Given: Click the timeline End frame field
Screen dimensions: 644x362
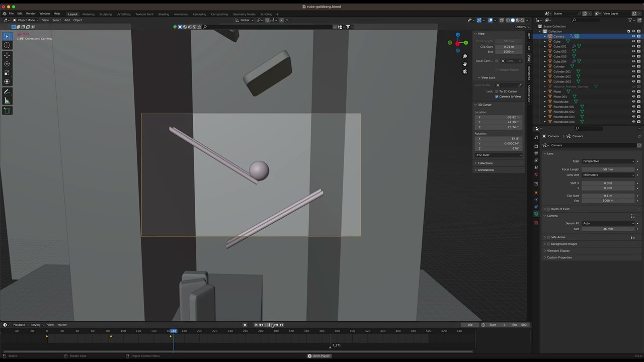Looking at the screenshot, I should [x=520, y=325].
